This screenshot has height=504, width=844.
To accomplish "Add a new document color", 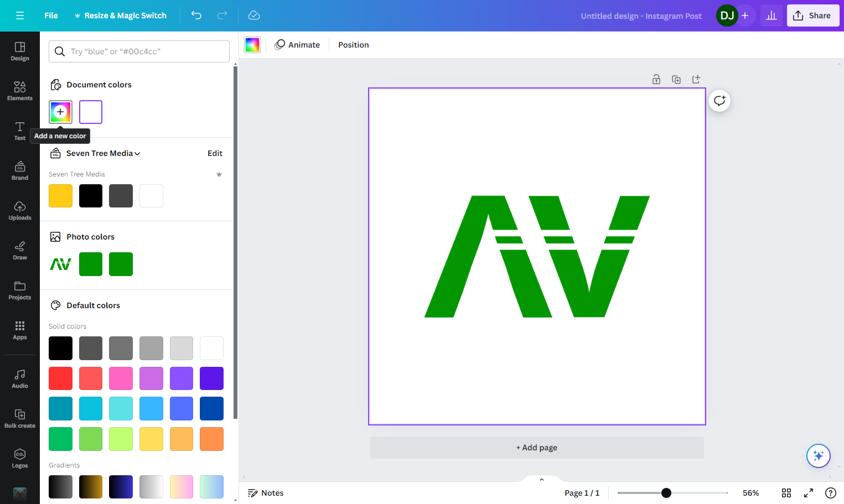I will [x=61, y=112].
